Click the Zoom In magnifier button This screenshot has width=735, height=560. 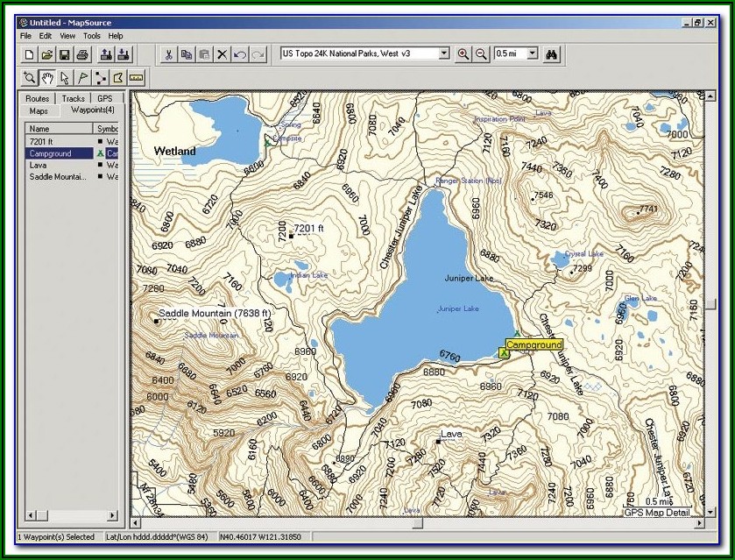(463, 54)
